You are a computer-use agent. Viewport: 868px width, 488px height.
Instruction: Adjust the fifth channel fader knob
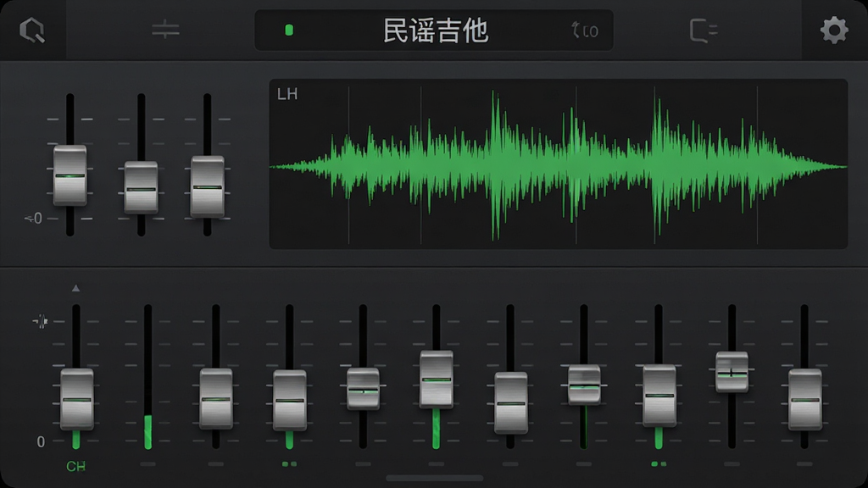[x=363, y=389]
